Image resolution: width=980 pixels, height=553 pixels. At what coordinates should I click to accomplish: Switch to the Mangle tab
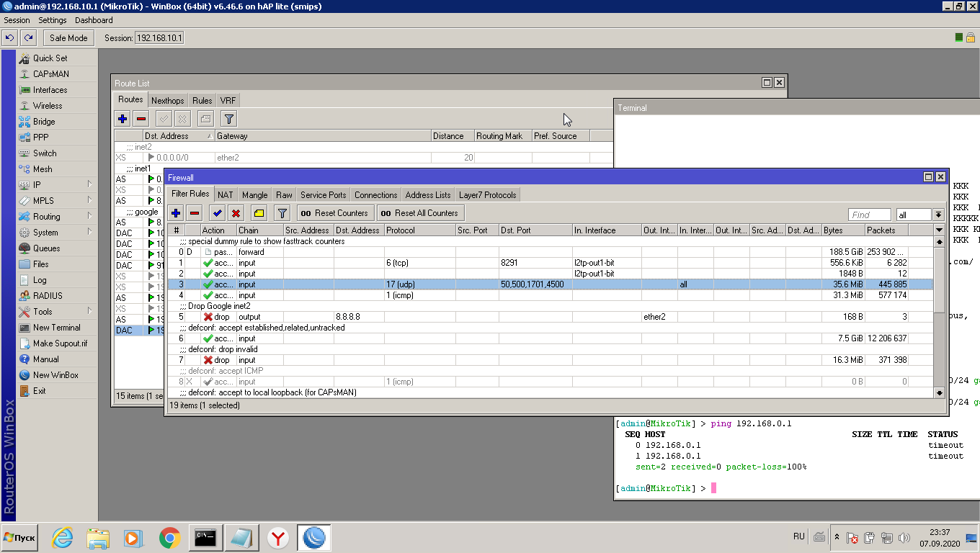click(255, 195)
